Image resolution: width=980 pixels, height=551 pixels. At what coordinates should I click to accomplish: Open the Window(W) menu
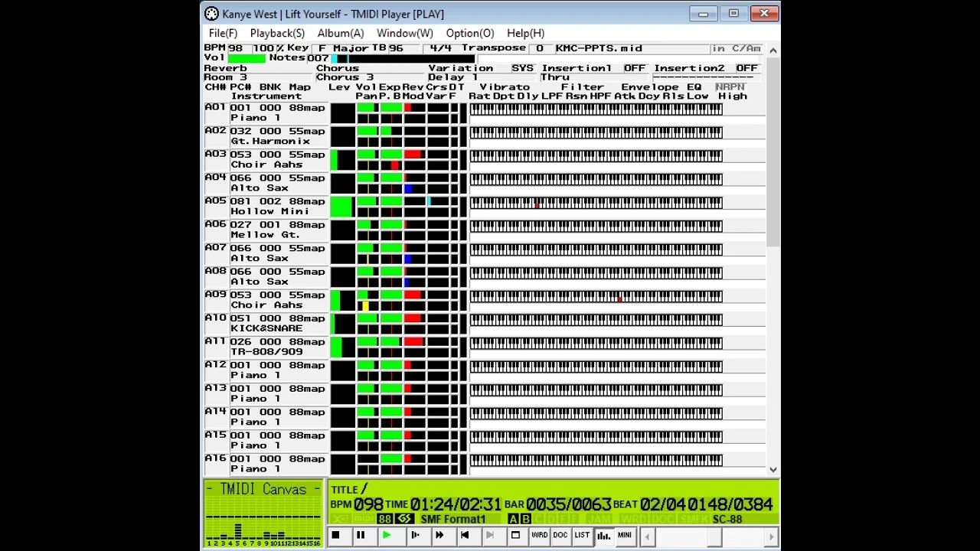pos(404,33)
